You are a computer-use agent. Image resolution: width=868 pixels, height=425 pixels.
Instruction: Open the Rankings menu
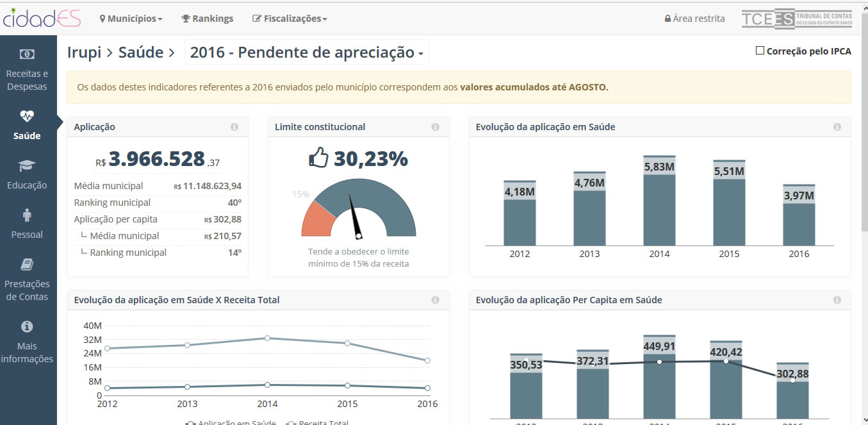[206, 19]
